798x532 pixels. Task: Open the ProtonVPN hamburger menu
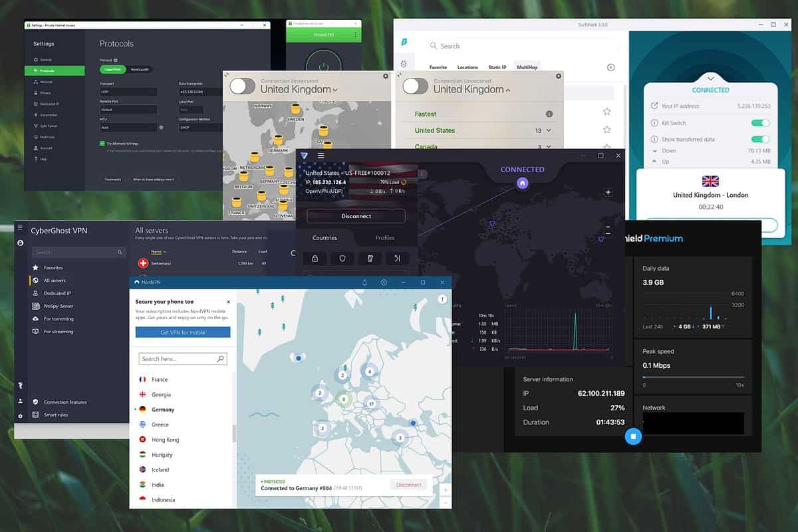(x=321, y=153)
